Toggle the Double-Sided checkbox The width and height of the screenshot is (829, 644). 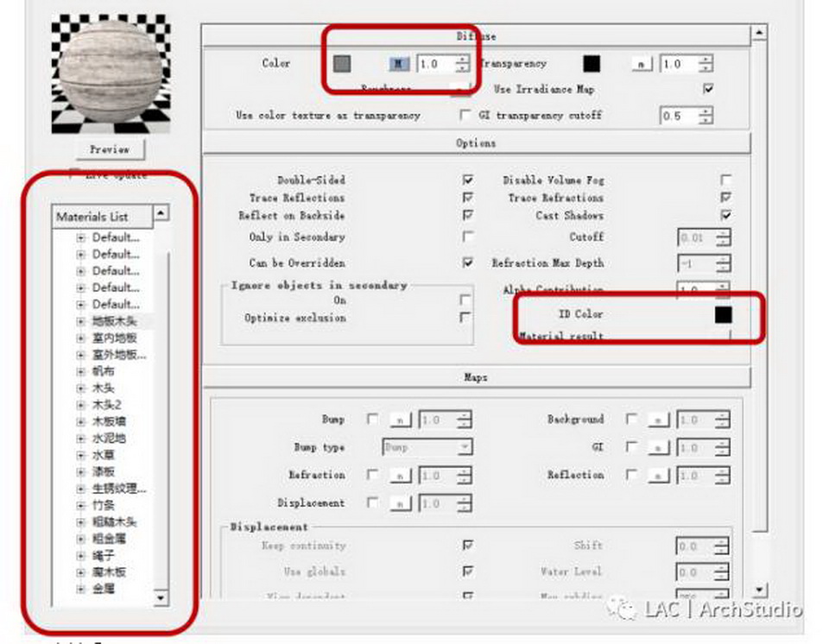point(467,180)
